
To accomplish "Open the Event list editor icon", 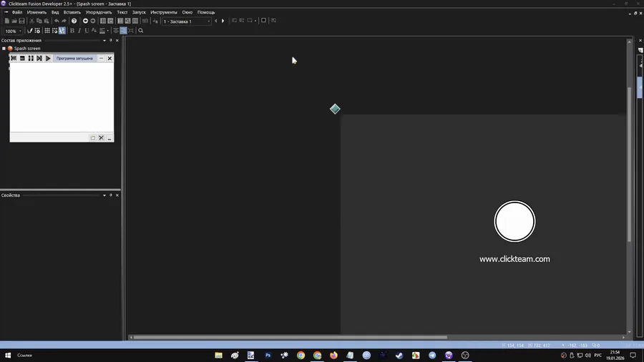I will click(128, 21).
